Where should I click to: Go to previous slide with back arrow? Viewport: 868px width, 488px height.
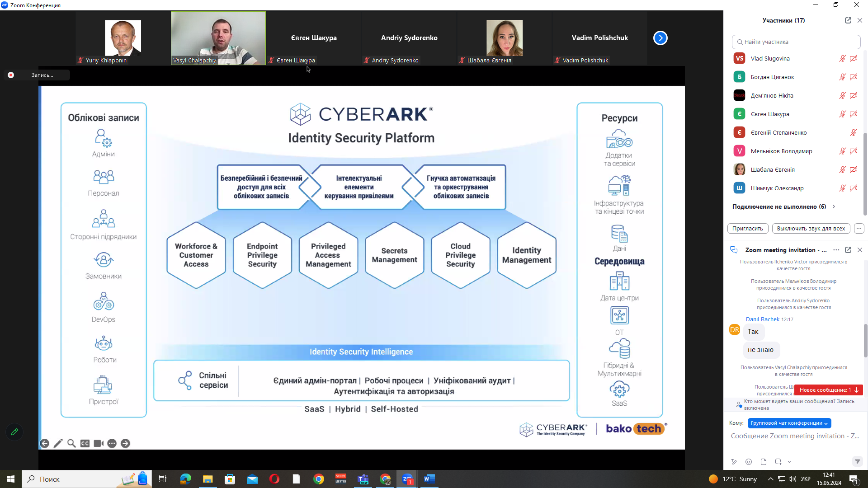[44, 443]
